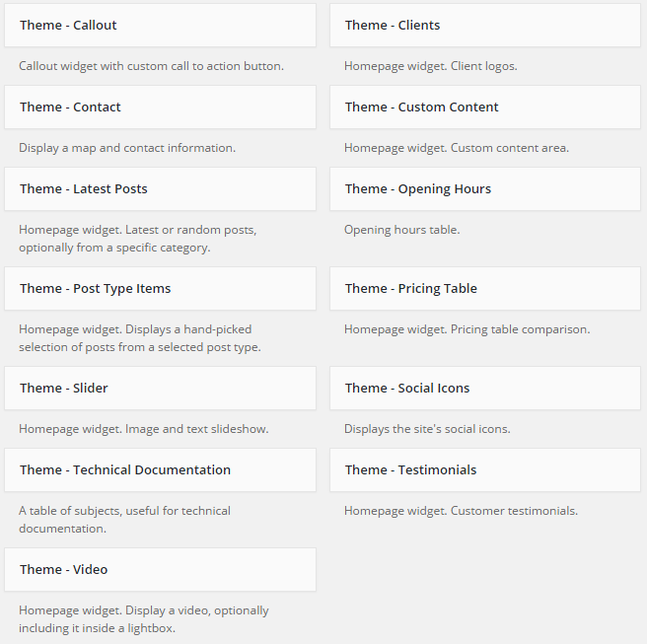The height and width of the screenshot is (644, 647).
Task: Open the Theme - Opening Hours widget
Action: [485, 189]
